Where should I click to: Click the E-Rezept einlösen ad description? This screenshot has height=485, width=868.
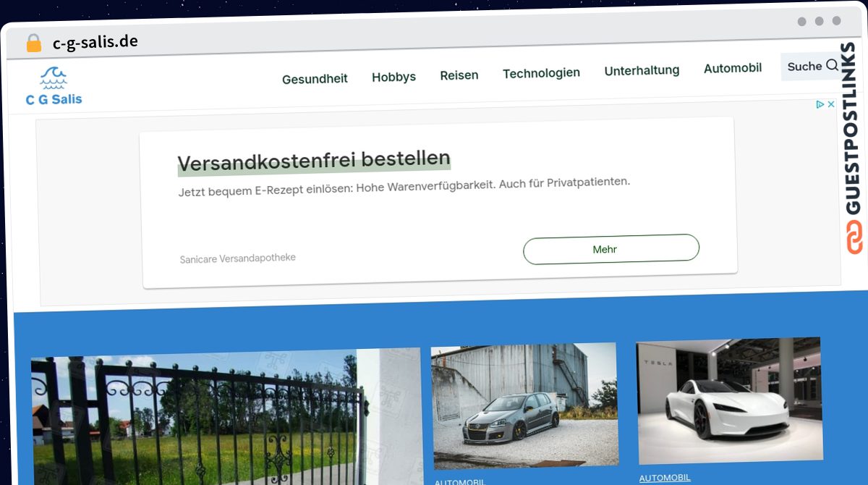click(404, 187)
